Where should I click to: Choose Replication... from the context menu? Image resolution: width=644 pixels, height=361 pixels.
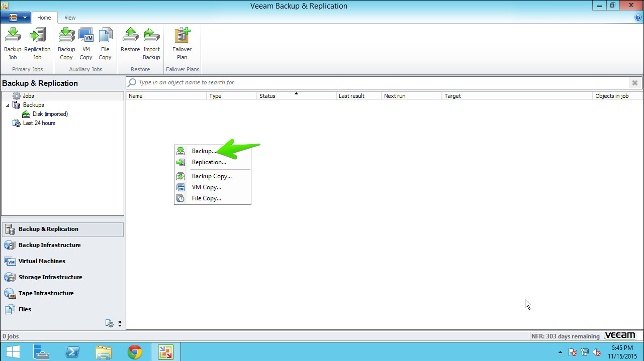213,162
